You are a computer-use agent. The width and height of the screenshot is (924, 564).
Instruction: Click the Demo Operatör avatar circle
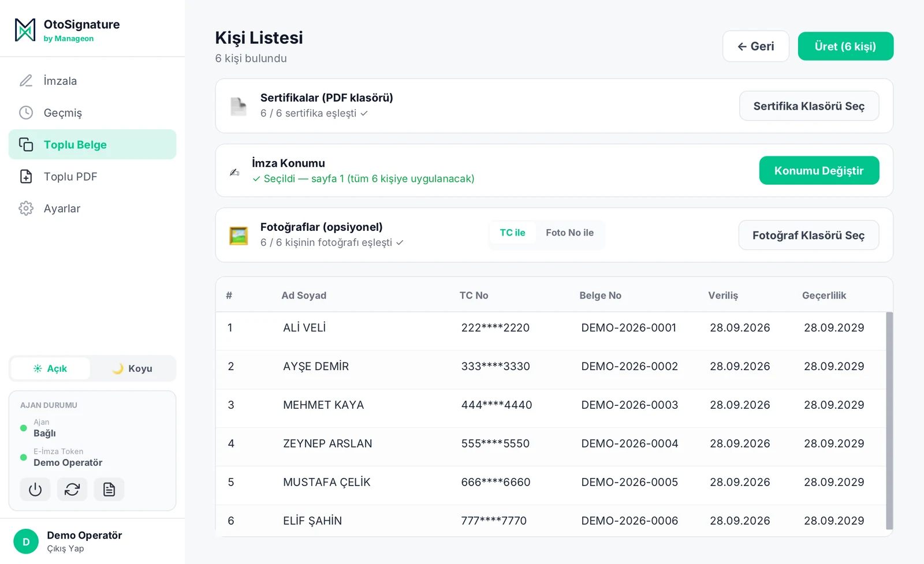(26, 541)
